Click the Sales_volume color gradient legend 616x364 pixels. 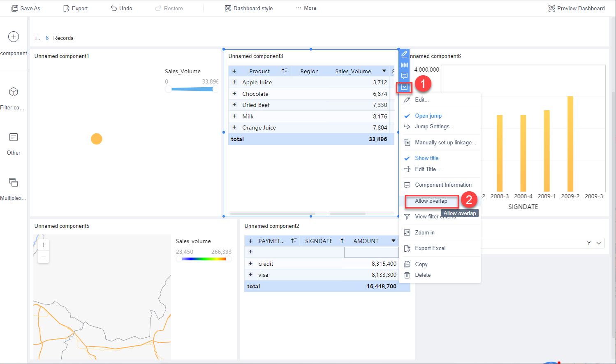tap(204, 259)
